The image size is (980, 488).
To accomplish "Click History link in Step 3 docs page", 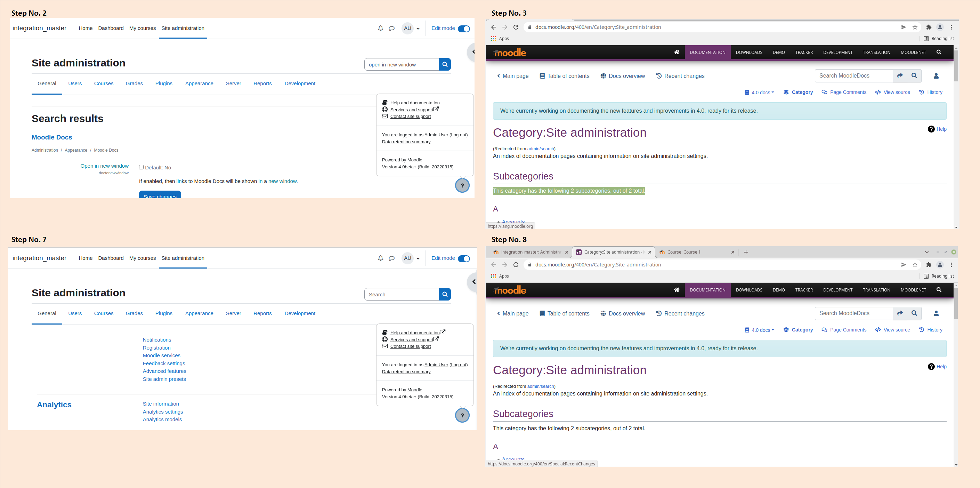I will (931, 92).
